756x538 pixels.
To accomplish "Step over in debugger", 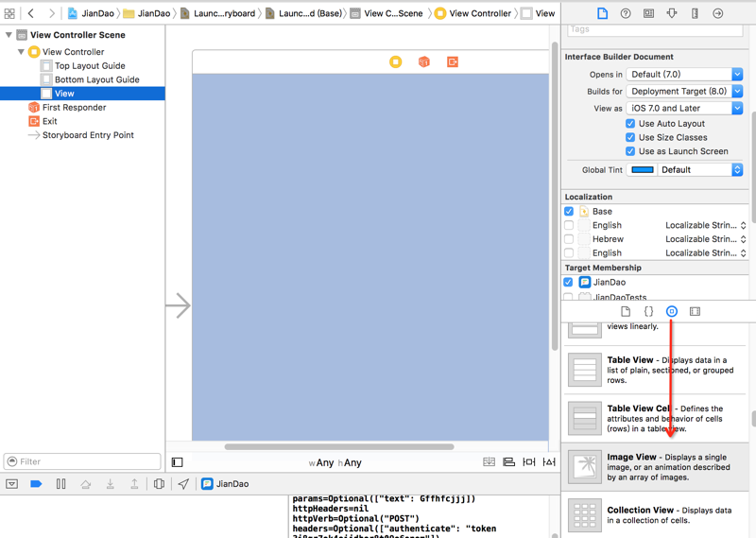I will [x=86, y=483].
